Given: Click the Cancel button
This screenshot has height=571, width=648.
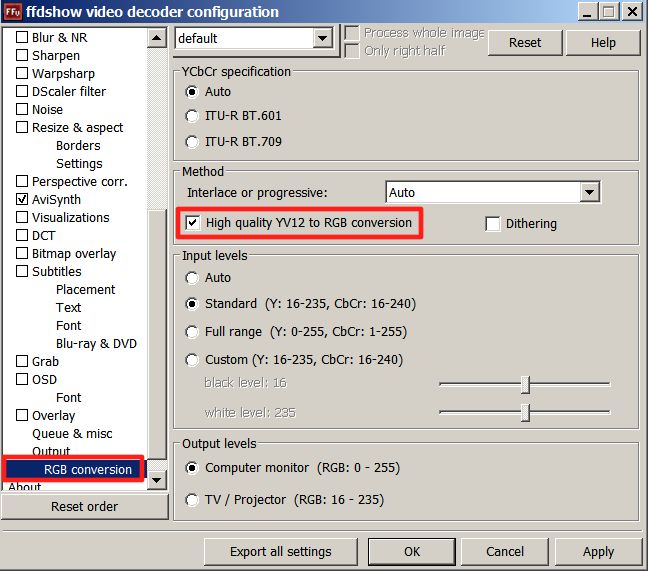Looking at the screenshot, I should (x=505, y=552).
